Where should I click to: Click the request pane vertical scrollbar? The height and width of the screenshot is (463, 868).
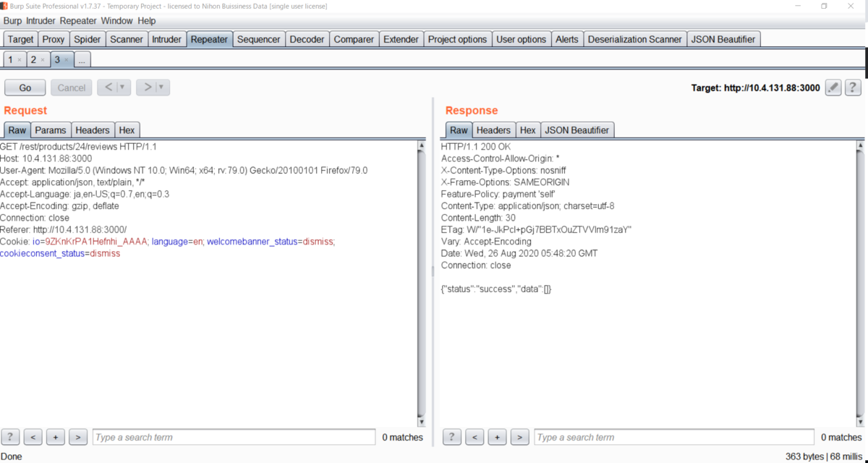tap(422, 284)
